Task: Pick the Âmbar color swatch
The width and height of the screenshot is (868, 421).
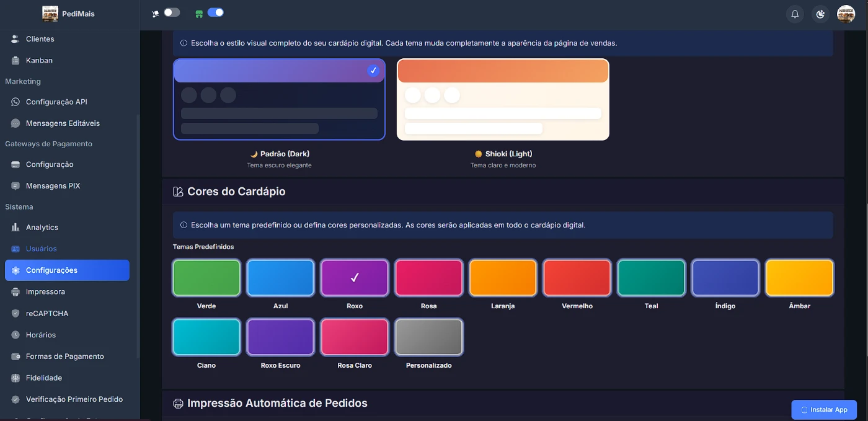Action: tap(799, 278)
